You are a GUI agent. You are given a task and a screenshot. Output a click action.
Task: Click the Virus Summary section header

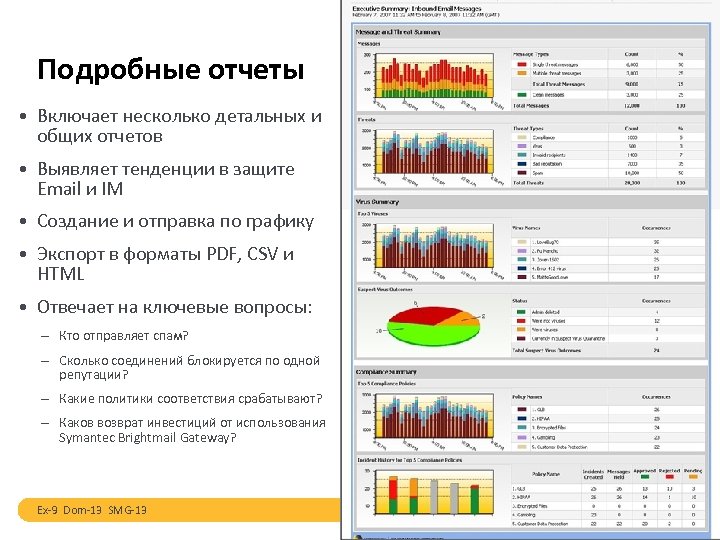377,202
